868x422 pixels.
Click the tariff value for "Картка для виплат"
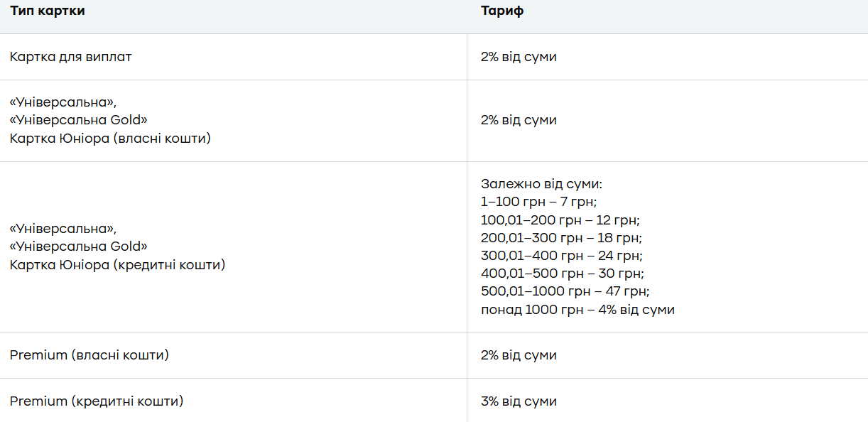pyautogui.click(x=519, y=57)
